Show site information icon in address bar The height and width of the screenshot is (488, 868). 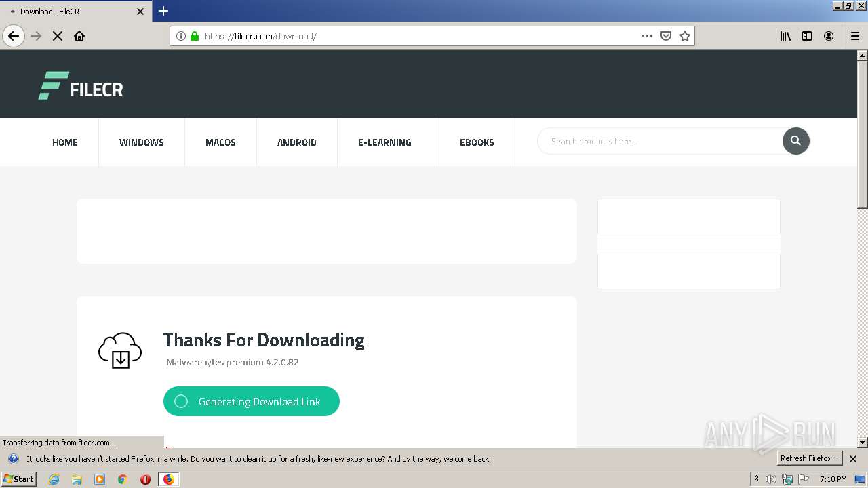[x=181, y=36]
